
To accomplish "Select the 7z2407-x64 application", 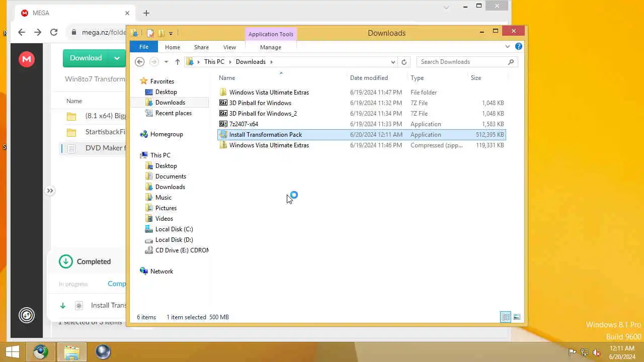I will 361,124.
